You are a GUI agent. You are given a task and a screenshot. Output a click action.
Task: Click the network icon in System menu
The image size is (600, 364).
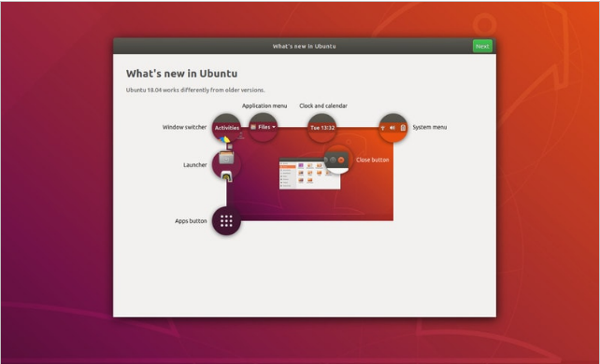coord(382,128)
